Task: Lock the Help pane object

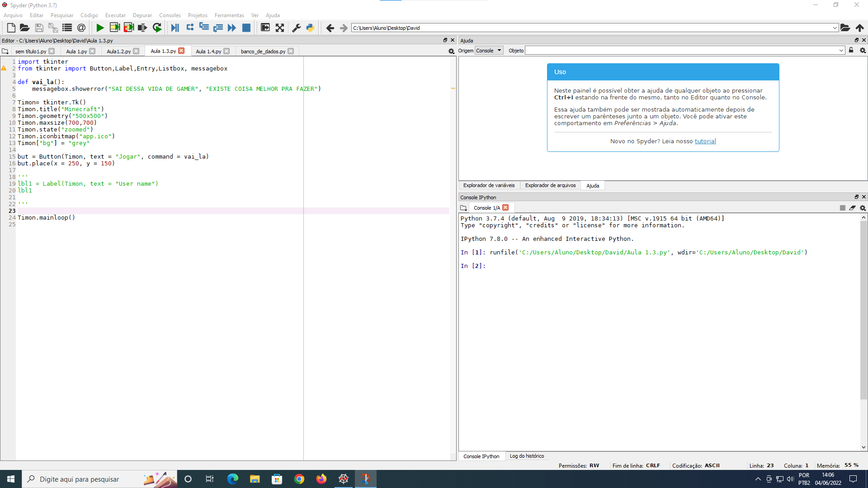Action: click(x=851, y=51)
